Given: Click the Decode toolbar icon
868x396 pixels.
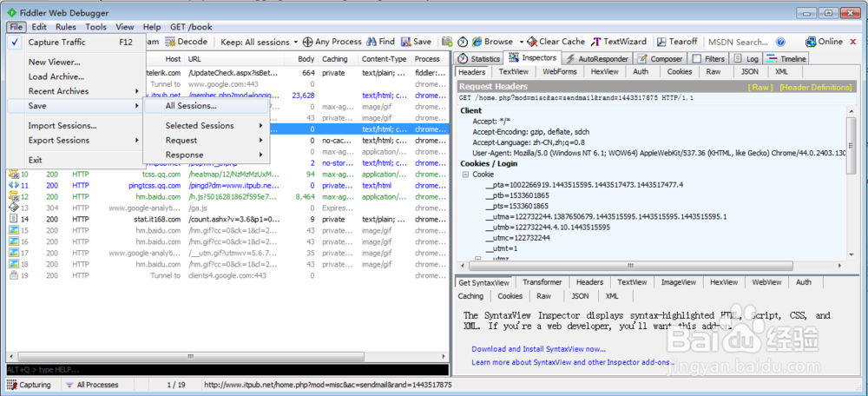Looking at the screenshot, I should [x=170, y=42].
